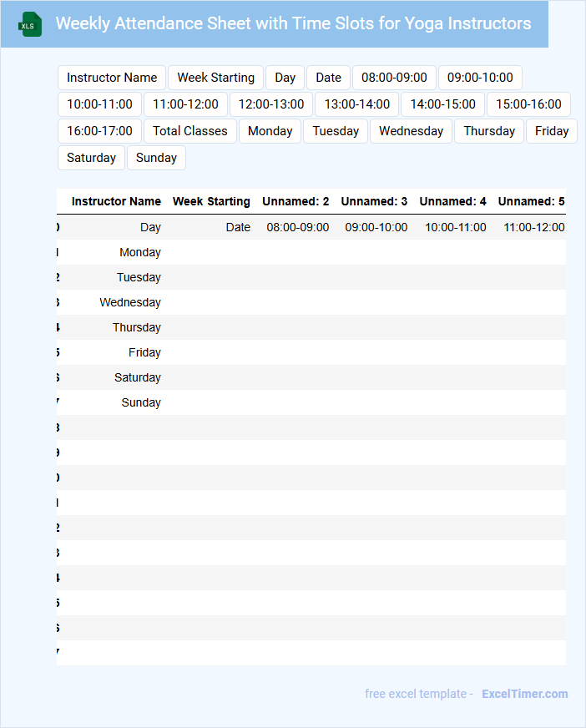Click the Sunday tag button
586x728 pixels.
156,158
